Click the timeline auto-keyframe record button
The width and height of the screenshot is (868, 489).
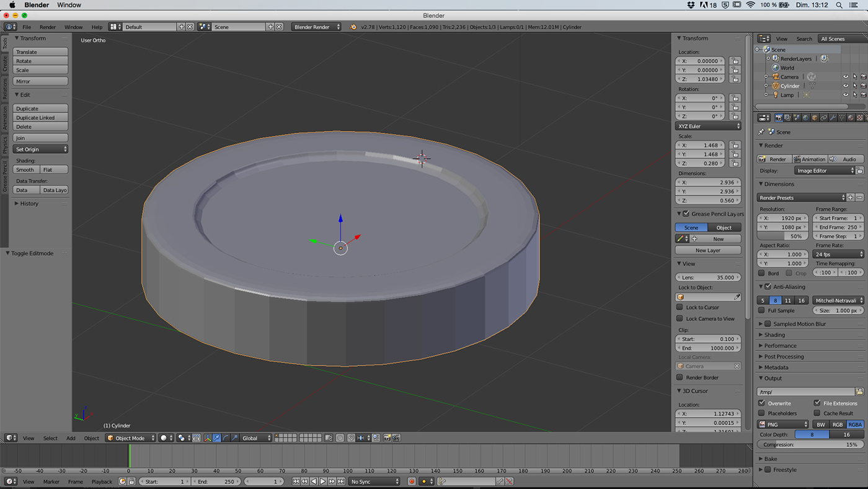point(412,482)
